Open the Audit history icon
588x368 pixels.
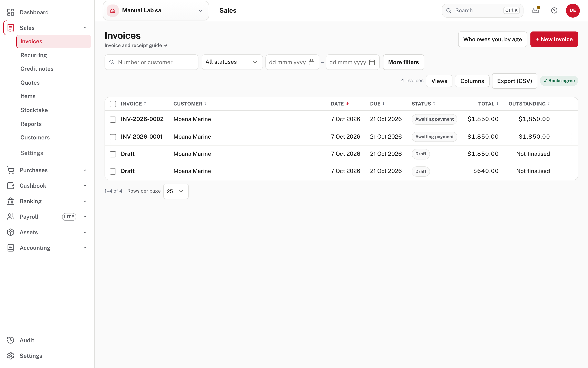coord(10,340)
